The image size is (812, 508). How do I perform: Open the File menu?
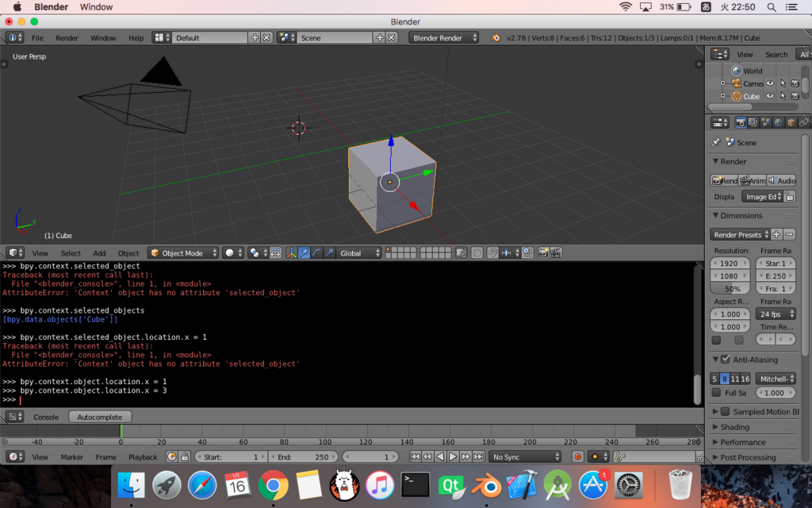pos(37,38)
